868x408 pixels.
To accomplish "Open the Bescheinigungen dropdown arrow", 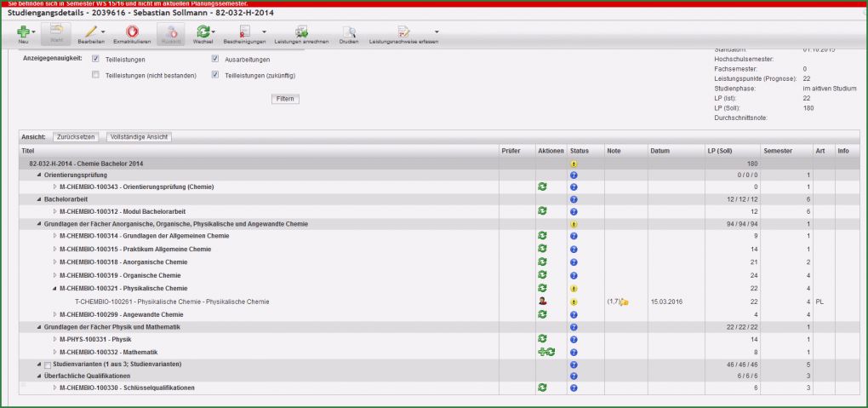I will (x=264, y=32).
